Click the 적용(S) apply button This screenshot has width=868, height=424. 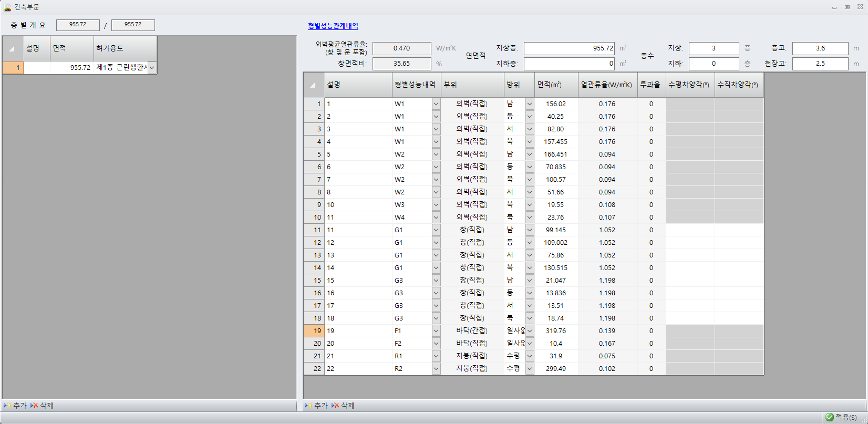coord(842,417)
